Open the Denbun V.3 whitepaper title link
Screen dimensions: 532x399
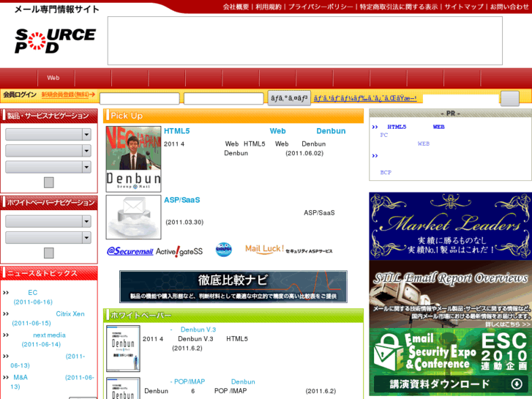193,329
